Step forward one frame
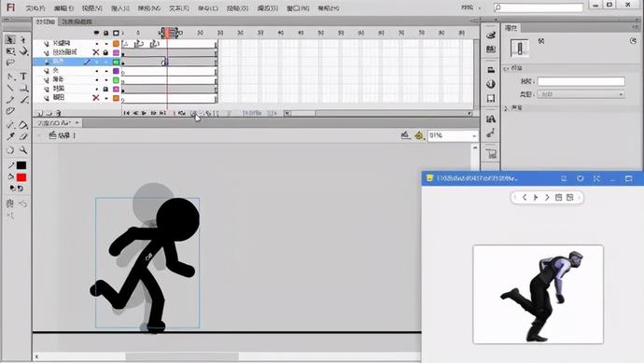Image resolution: width=644 pixels, height=363 pixels. pos(153,113)
